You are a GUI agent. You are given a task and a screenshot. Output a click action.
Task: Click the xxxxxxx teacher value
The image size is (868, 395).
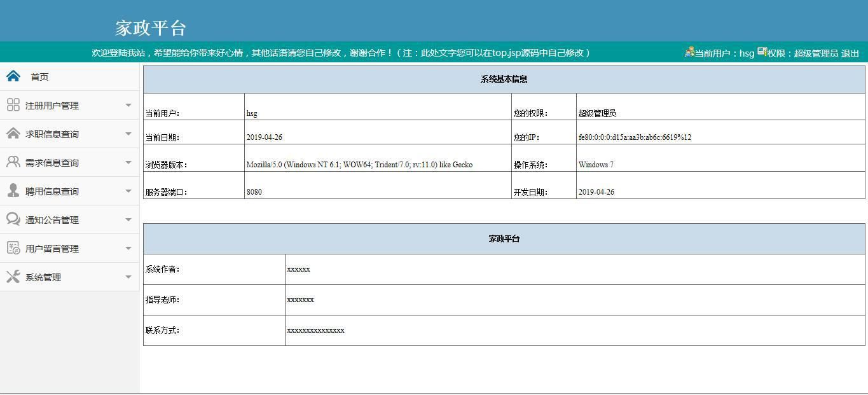pyautogui.click(x=301, y=300)
